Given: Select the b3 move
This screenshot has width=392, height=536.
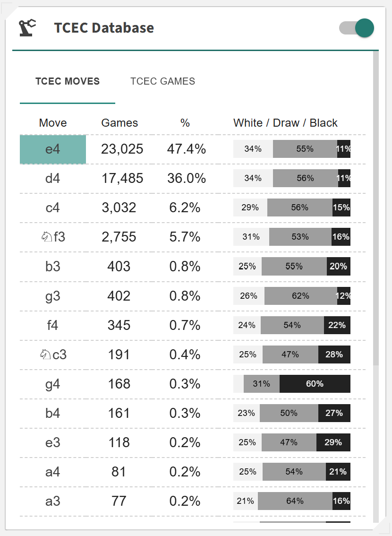Looking at the screenshot, I should (x=53, y=267).
